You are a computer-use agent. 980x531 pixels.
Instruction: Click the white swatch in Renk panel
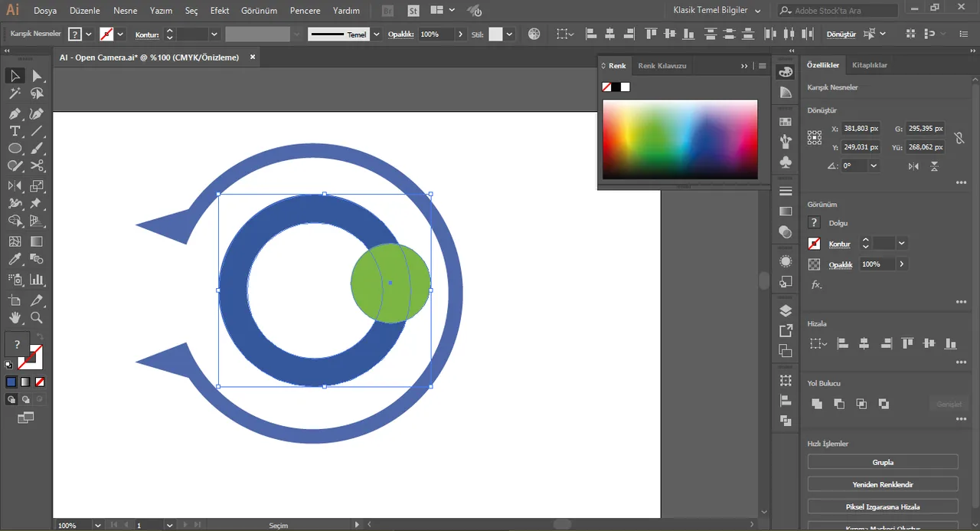[626, 87]
